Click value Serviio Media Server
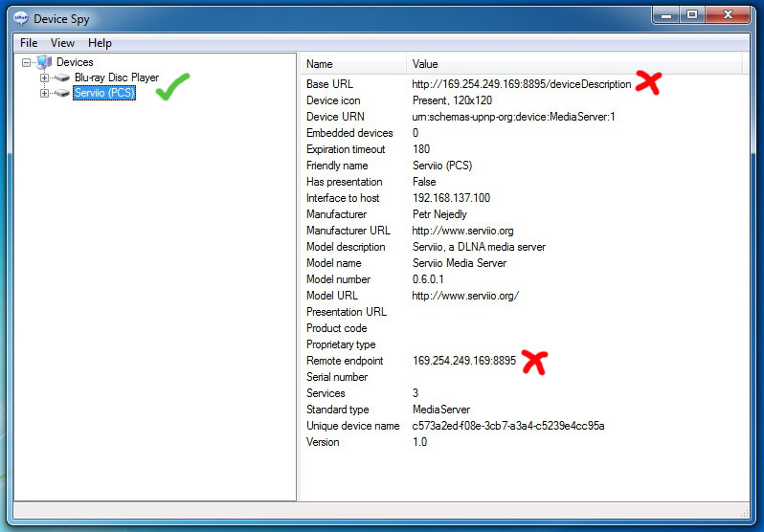 460,263
